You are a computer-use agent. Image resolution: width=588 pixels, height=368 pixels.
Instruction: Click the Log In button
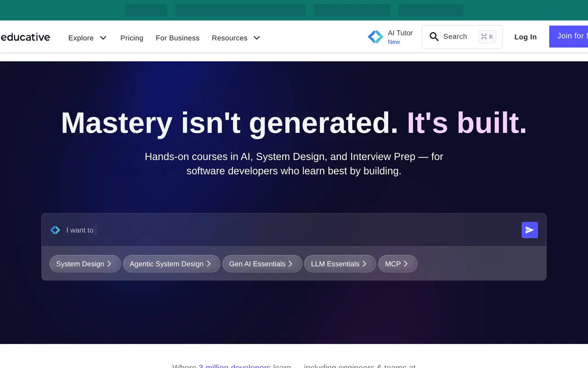pyautogui.click(x=526, y=37)
